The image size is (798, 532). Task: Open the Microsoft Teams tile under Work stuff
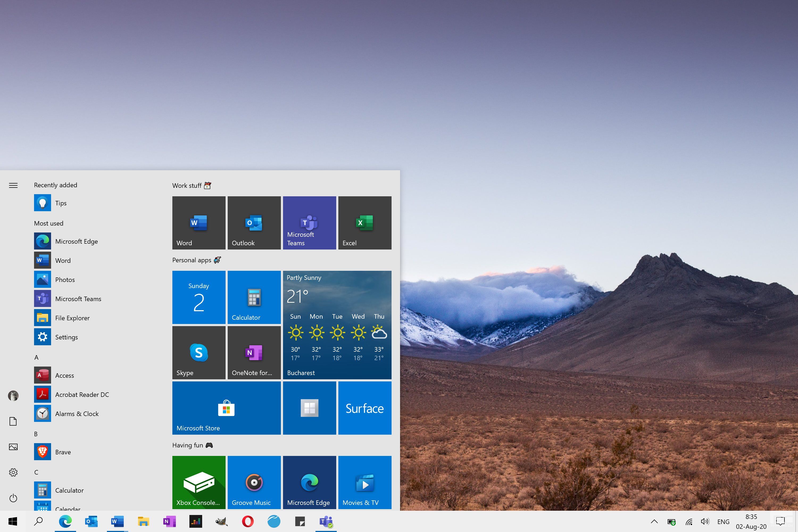309,223
